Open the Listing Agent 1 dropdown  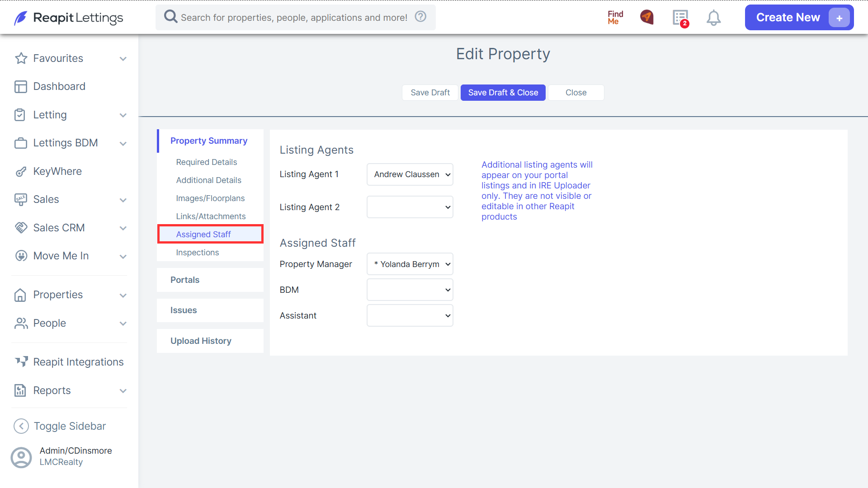[410, 174]
